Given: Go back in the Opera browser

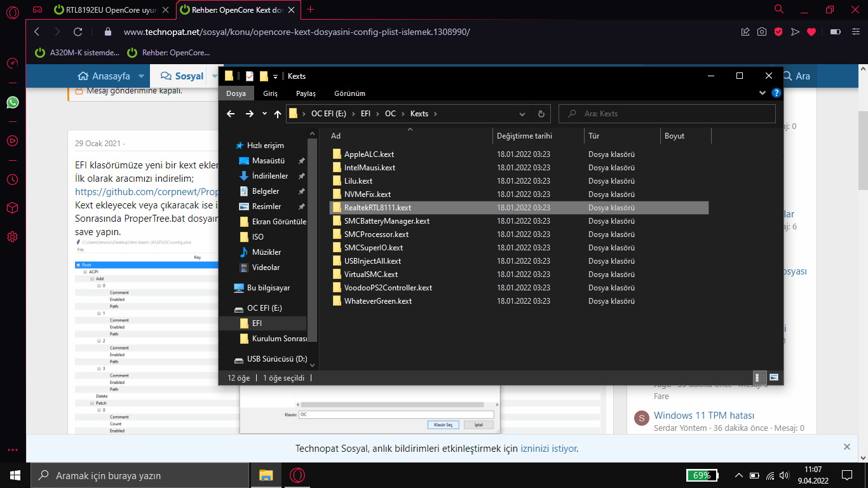Looking at the screenshot, I should [37, 32].
